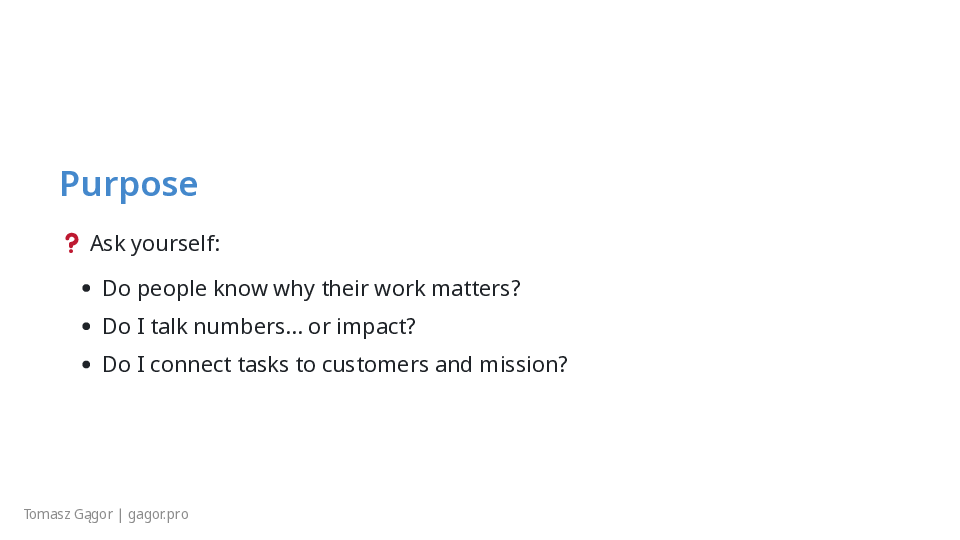Click the "|" separator in the footer
This screenshot has height=540, width=960.
(x=120, y=515)
